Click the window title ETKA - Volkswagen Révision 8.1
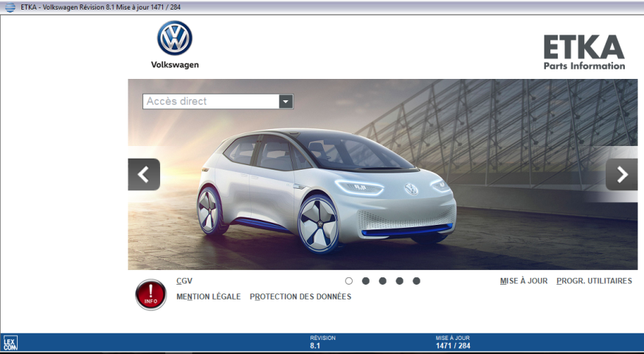644x354 pixels. [x=100, y=7]
